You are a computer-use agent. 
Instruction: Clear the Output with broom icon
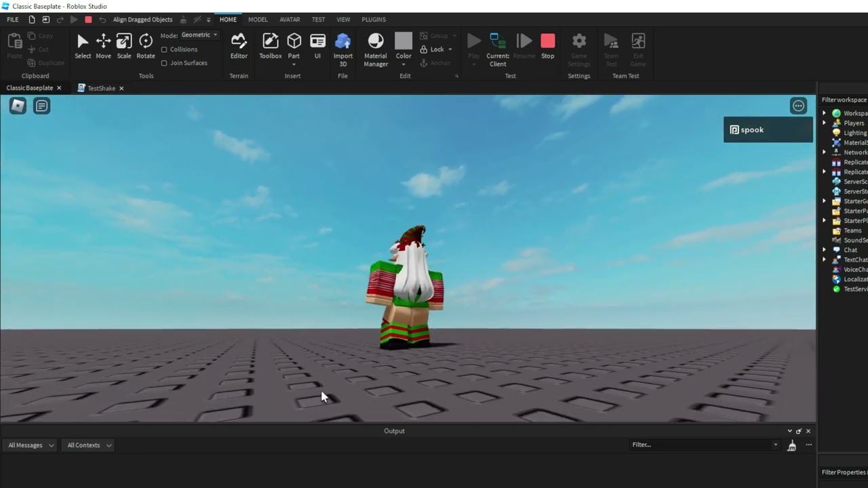[x=791, y=445]
